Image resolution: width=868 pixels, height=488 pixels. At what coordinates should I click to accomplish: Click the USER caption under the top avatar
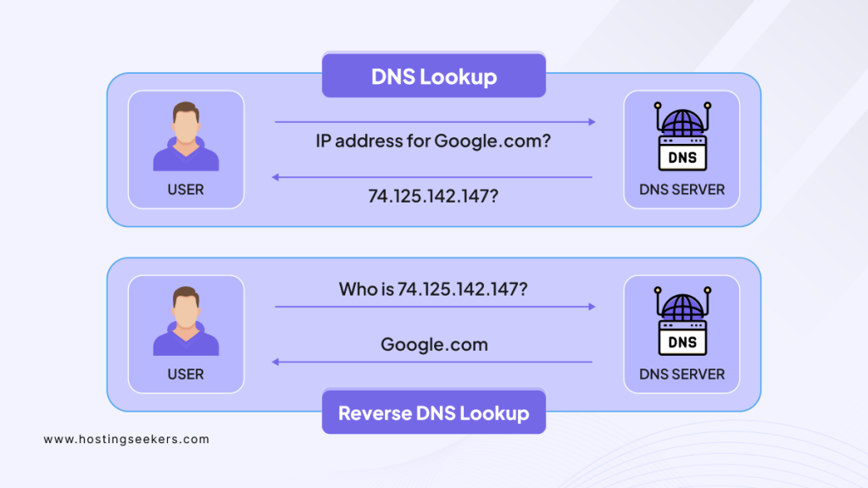(x=186, y=190)
